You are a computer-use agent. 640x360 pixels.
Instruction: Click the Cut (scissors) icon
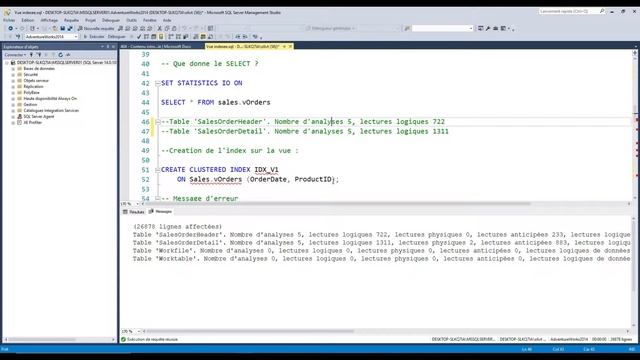(160, 29)
